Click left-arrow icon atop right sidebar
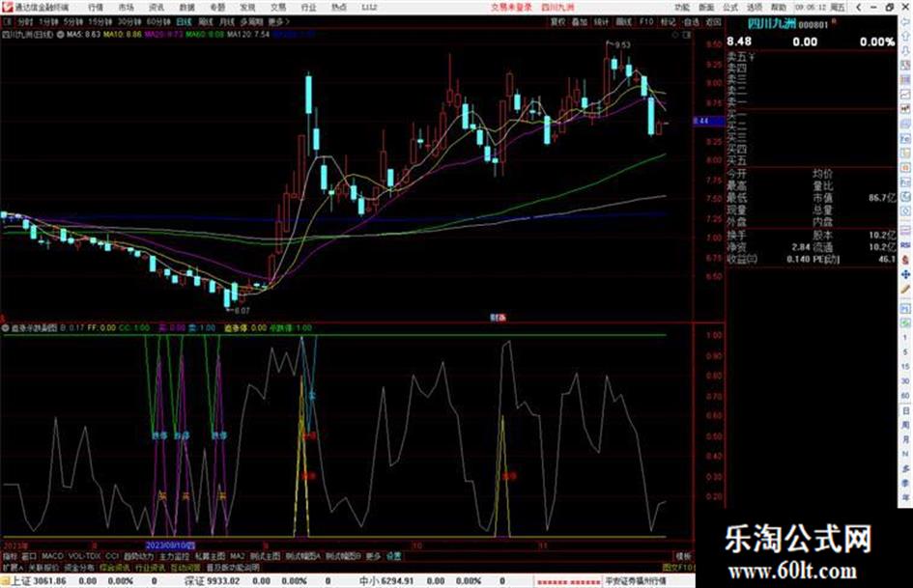913x588 pixels. point(905,21)
